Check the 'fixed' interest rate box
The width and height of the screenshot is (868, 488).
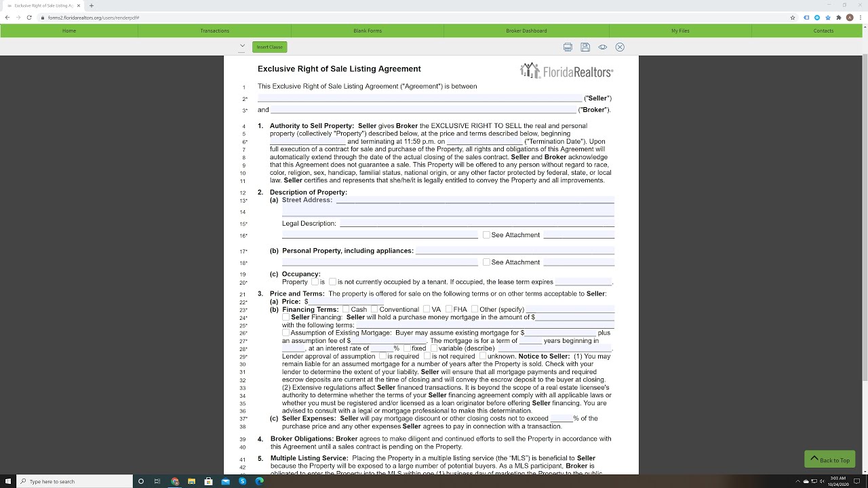coord(407,348)
